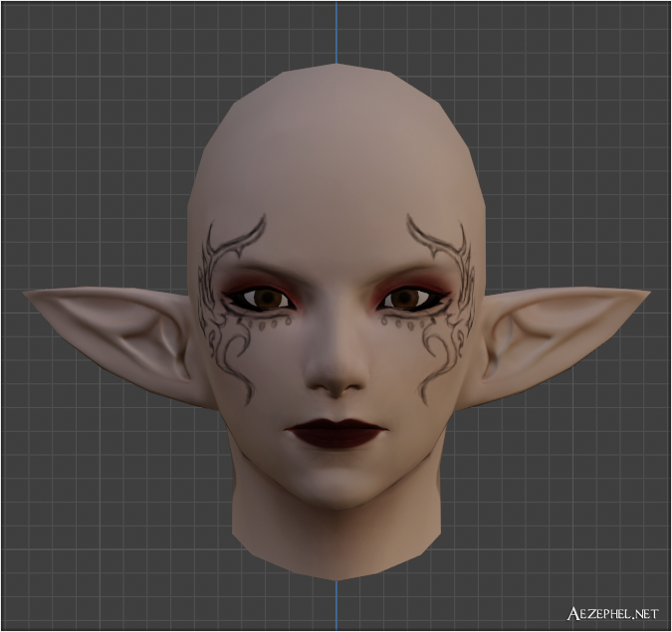Click the model's right pointed ear tip
Image resolution: width=672 pixels, height=632 pixels.
point(641,295)
